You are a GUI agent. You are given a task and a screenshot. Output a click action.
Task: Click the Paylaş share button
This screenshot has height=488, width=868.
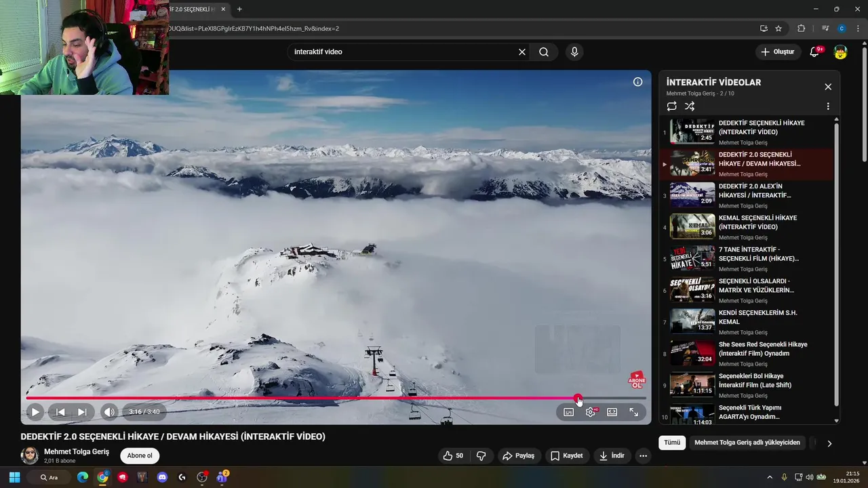pos(518,455)
